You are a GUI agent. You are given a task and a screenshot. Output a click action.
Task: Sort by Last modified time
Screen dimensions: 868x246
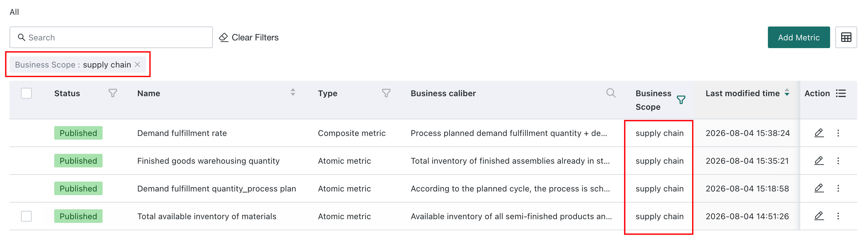(x=787, y=92)
